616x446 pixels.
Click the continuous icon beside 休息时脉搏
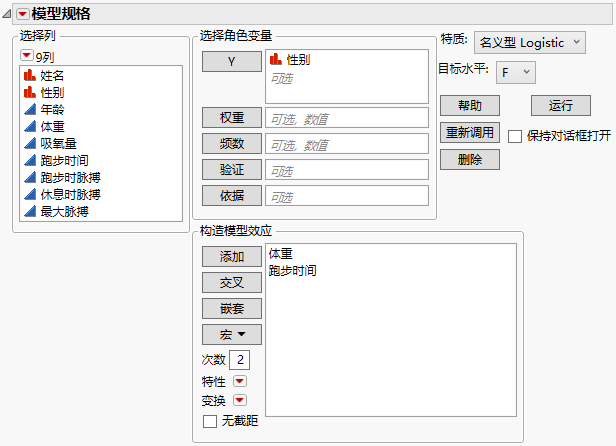pyautogui.click(x=30, y=194)
